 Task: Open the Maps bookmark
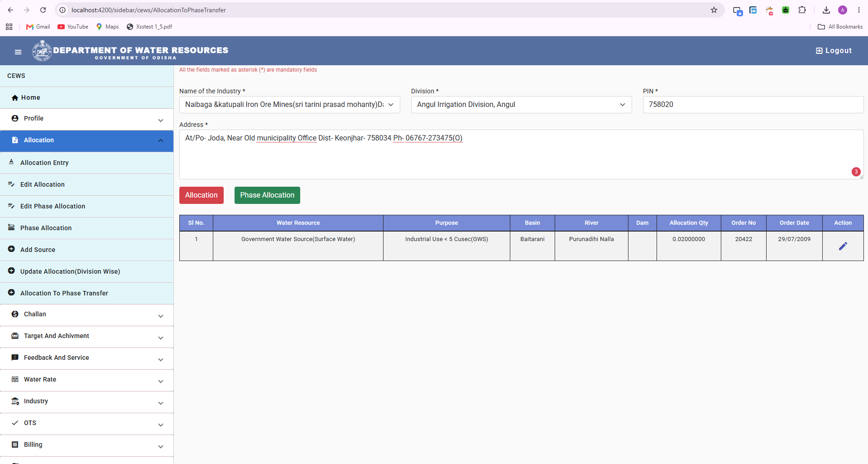click(107, 27)
